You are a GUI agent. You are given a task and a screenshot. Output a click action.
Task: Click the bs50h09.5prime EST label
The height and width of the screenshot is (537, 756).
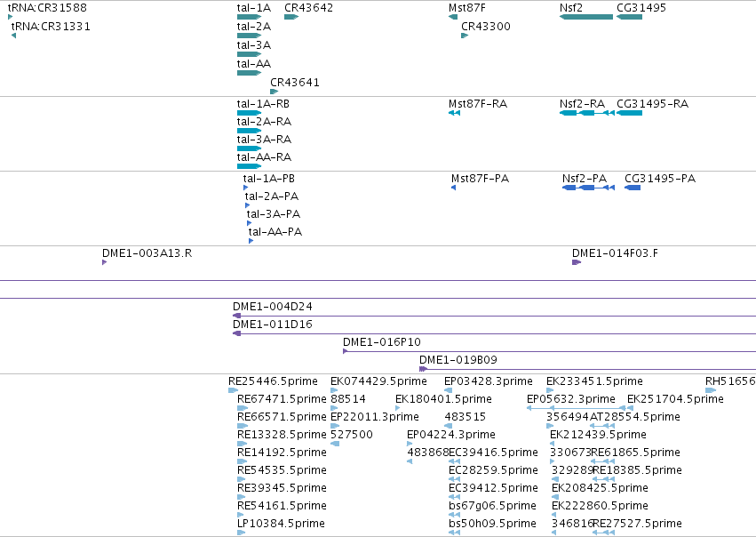[x=492, y=524]
